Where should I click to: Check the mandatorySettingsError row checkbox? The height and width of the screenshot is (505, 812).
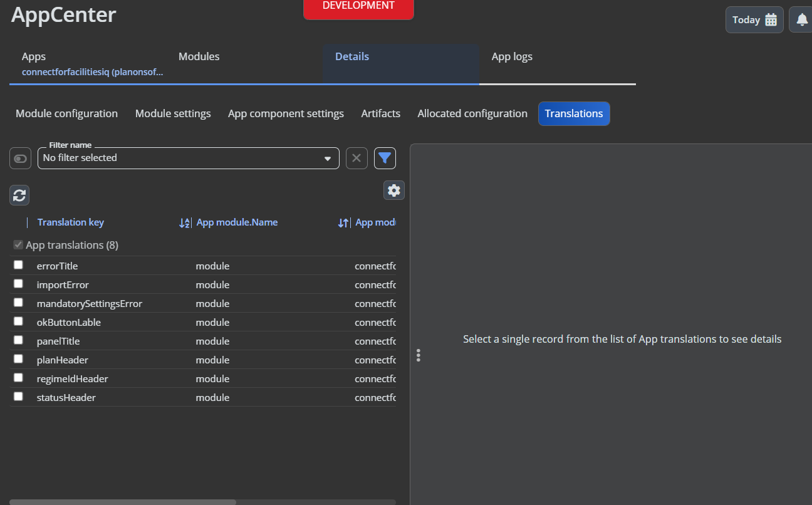click(18, 303)
